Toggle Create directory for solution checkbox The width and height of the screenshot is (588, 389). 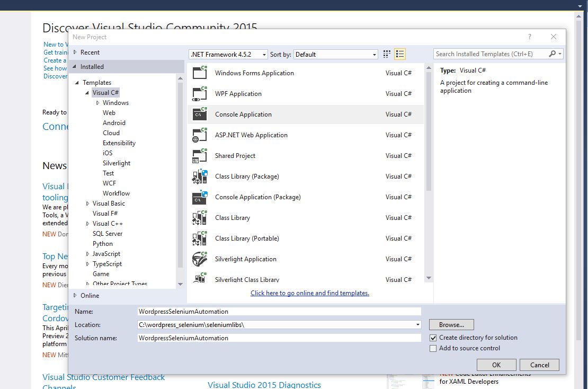(x=433, y=338)
